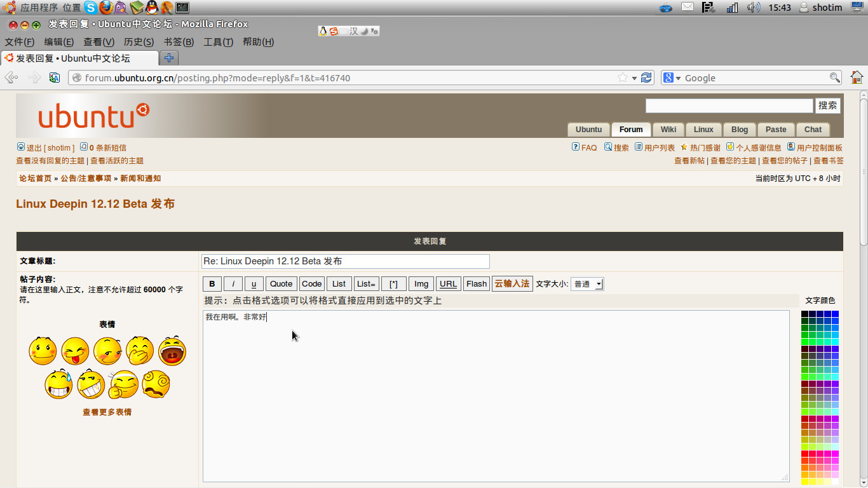This screenshot has width=868, height=488.
Task: Open the 文件(F) menu
Action: click(20, 42)
